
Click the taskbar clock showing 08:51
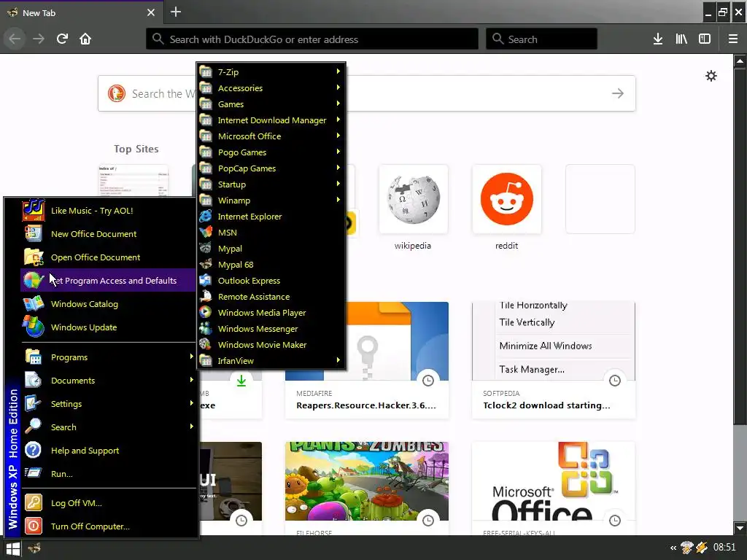724,548
